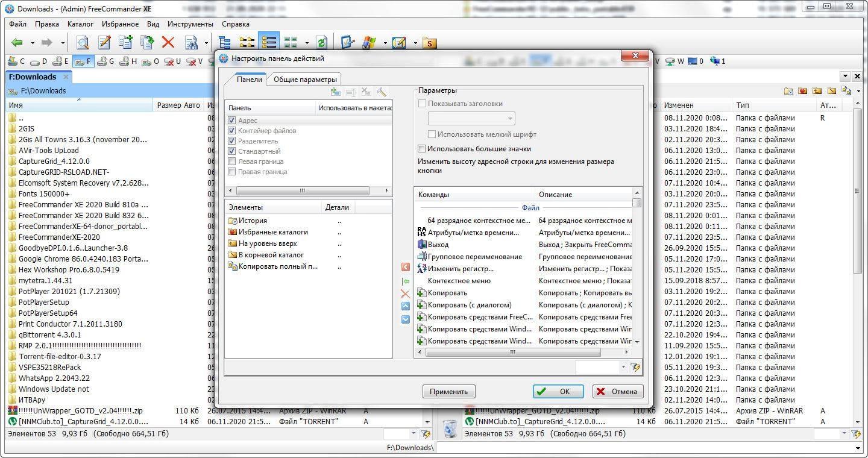This screenshot has height=458, width=868.
Task: Click the Edit file pencil icon
Action: point(104,42)
